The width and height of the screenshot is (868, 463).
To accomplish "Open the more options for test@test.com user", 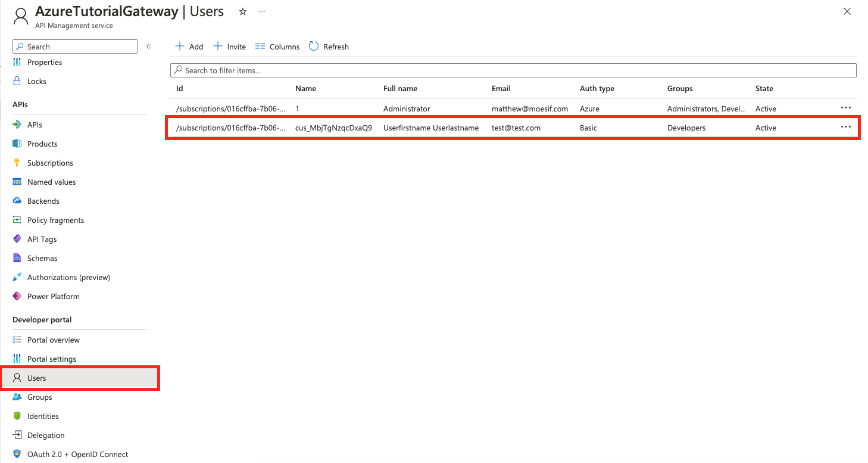I will point(845,128).
